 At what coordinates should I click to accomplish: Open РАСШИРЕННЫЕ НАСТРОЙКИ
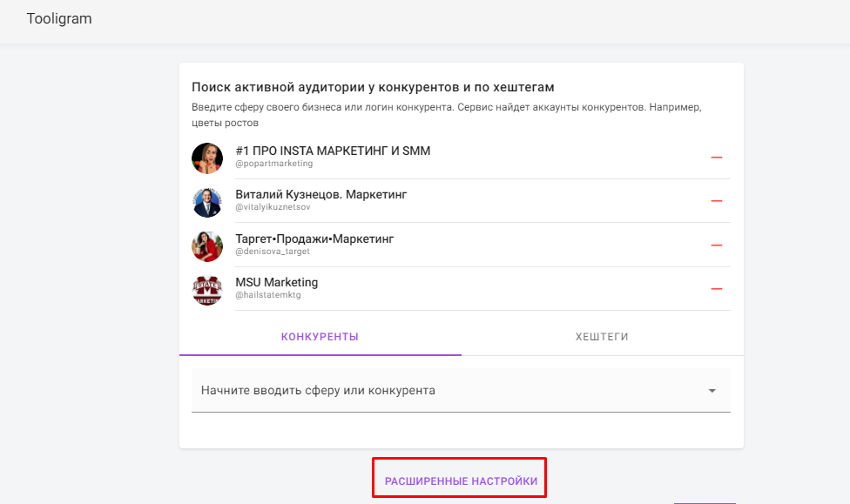tap(461, 480)
